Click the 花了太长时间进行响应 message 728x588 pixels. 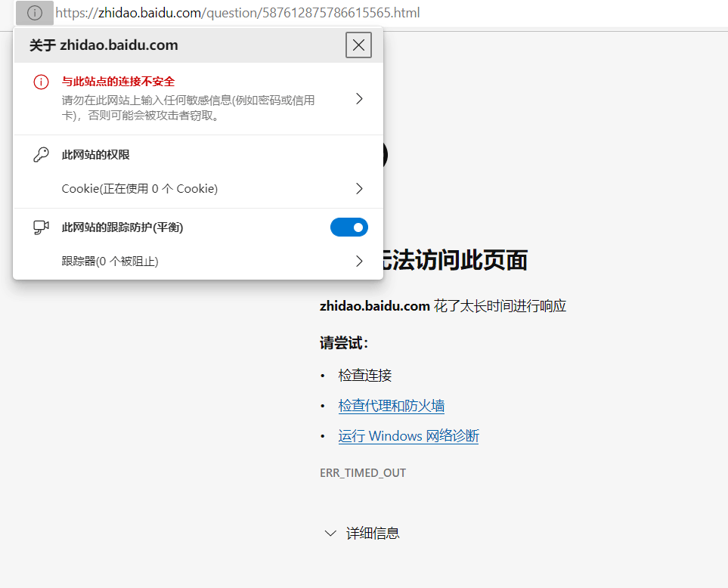pos(500,306)
